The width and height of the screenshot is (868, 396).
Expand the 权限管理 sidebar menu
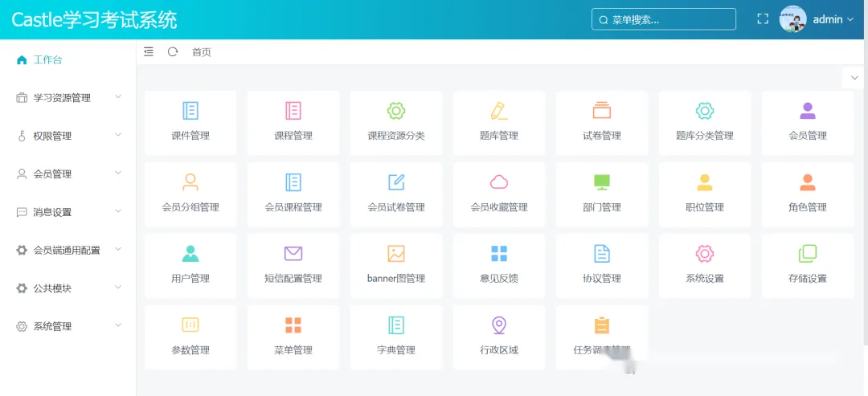[x=68, y=136]
